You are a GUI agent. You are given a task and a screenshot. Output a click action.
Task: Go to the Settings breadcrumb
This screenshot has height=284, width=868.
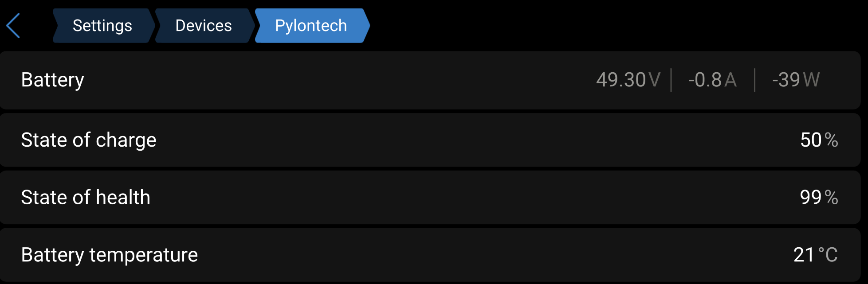[102, 26]
